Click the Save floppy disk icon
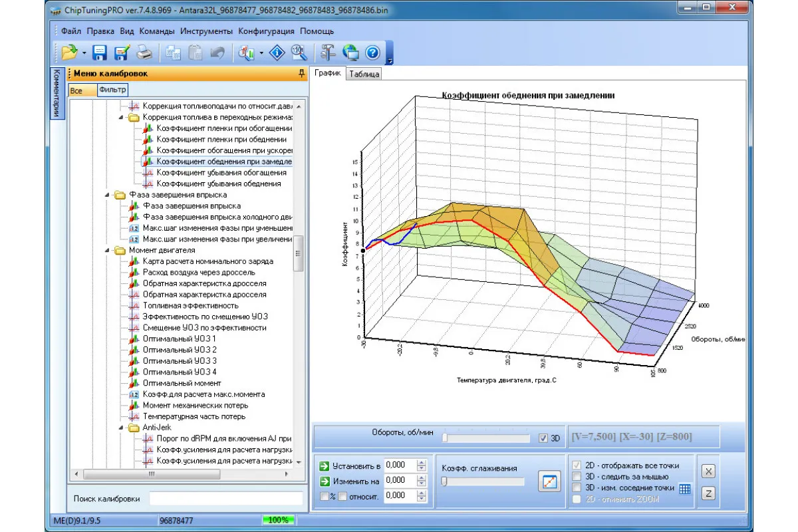 click(100, 52)
